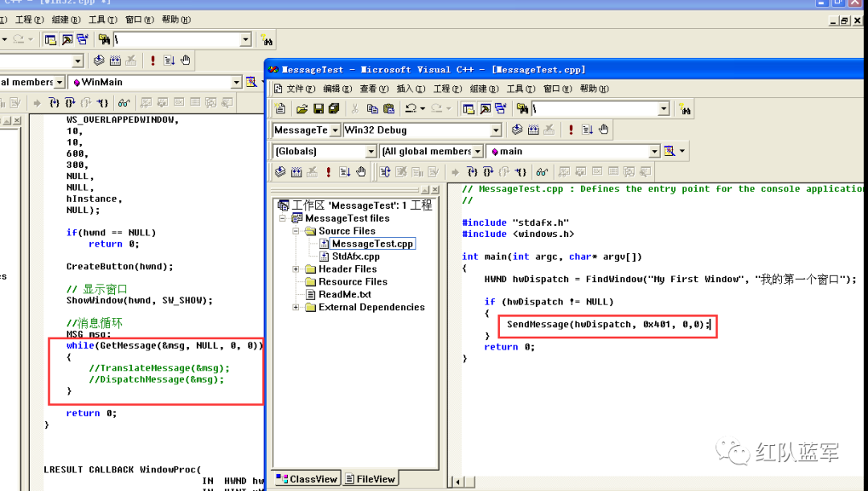Viewport: 868px width, 491px height.
Task: Collapse the Source Files folder
Action: tap(296, 231)
